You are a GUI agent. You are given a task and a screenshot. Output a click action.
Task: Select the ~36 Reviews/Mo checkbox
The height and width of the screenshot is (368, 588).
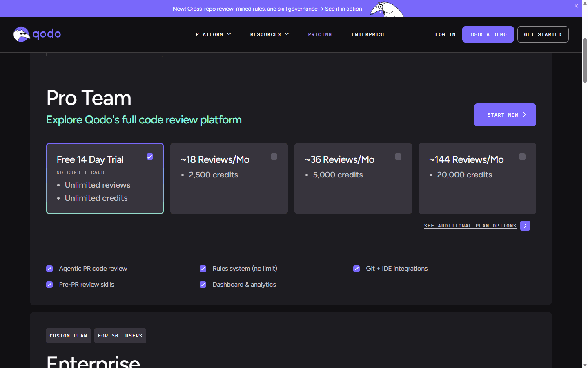[398, 157]
